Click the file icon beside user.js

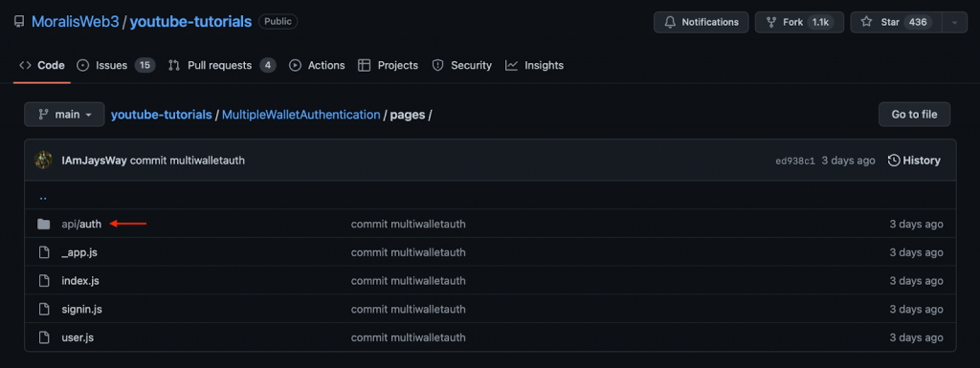44,337
